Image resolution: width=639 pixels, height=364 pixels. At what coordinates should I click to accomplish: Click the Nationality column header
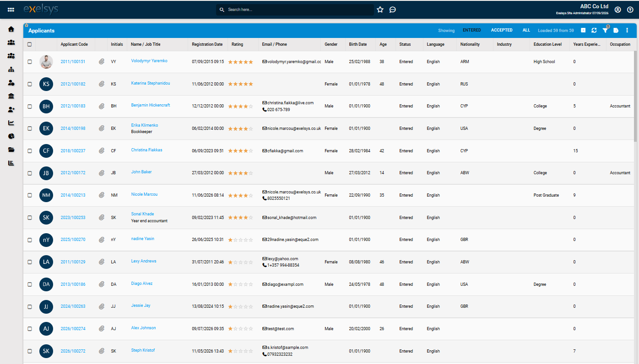(470, 44)
